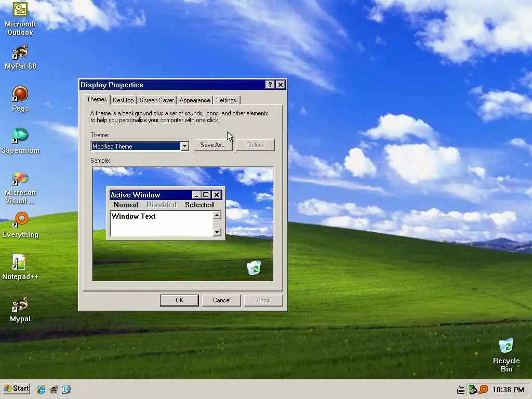532x399 pixels.
Task: Switch to the Themes tab
Action: click(x=97, y=99)
